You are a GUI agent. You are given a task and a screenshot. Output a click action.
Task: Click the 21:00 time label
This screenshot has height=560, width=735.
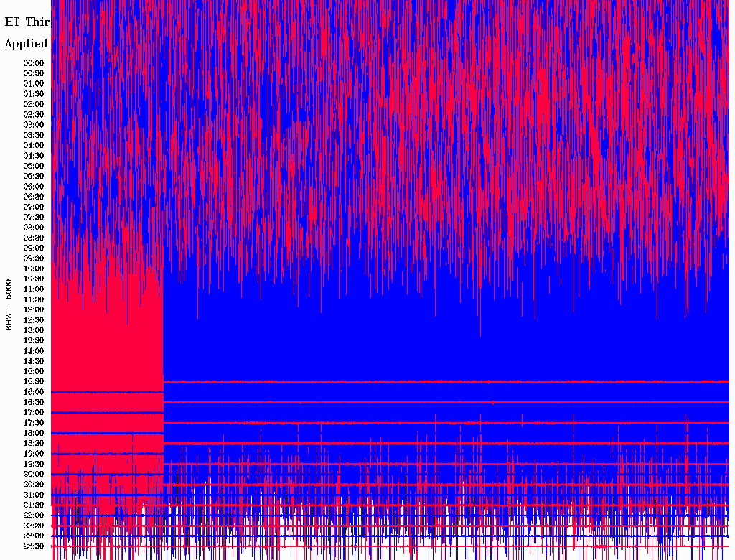pyautogui.click(x=34, y=495)
